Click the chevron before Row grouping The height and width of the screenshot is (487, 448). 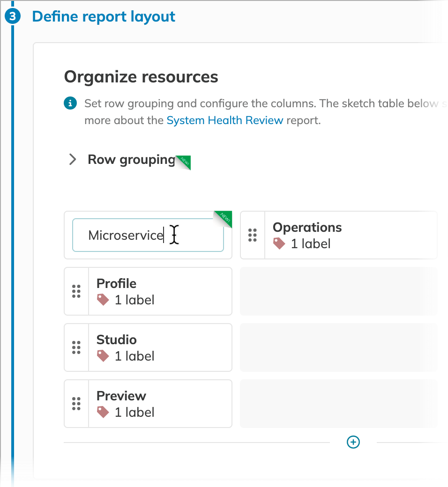73,160
